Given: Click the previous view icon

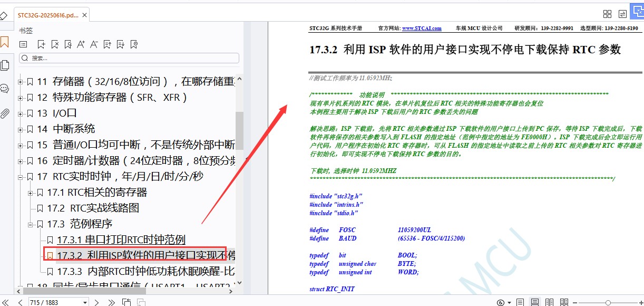Looking at the screenshot, I should click(126, 302).
